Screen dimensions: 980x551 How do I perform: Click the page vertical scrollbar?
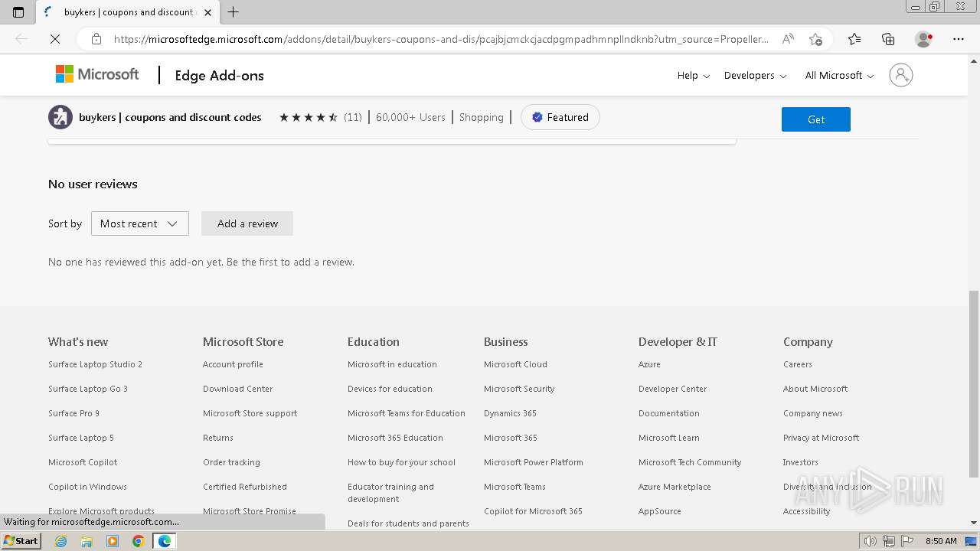(x=973, y=383)
